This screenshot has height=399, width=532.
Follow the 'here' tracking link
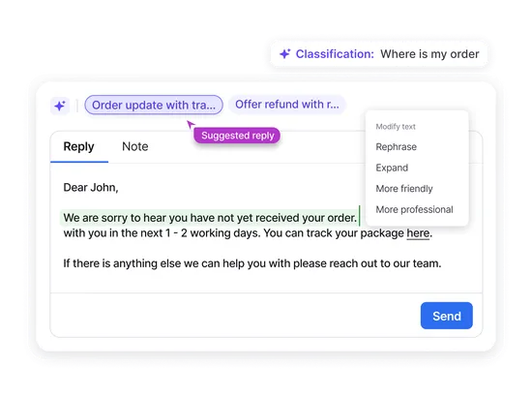[418, 233]
